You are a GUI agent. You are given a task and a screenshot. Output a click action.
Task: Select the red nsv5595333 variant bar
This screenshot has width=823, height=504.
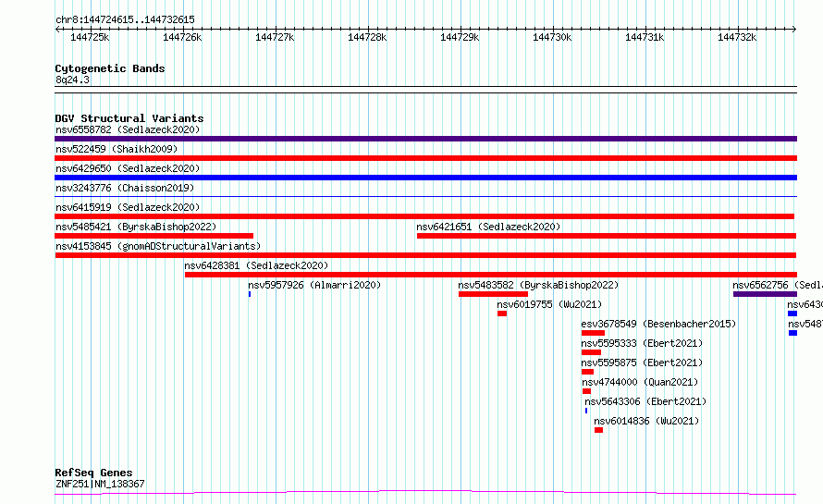pos(591,352)
